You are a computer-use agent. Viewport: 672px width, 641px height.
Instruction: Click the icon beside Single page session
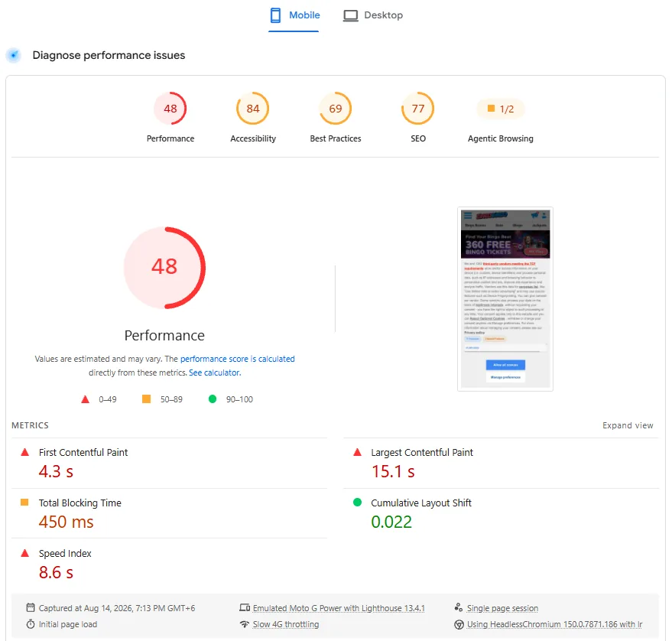pyautogui.click(x=459, y=607)
